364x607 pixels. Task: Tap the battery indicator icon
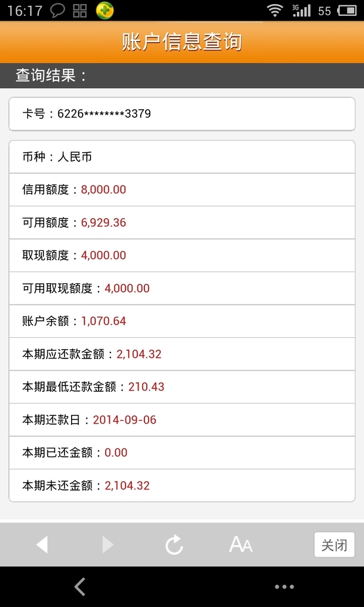347,11
